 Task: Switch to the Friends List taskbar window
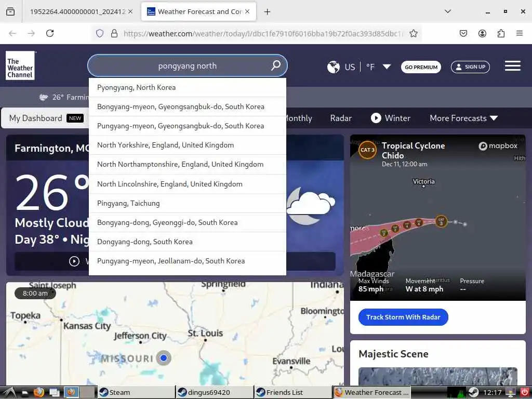click(293, 393)
